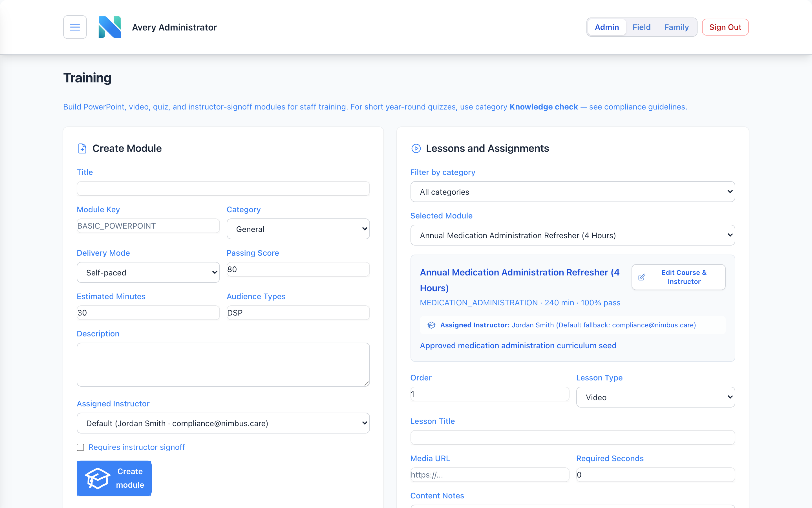
Task: Click the Create module button
Action: tap(114, 478)
